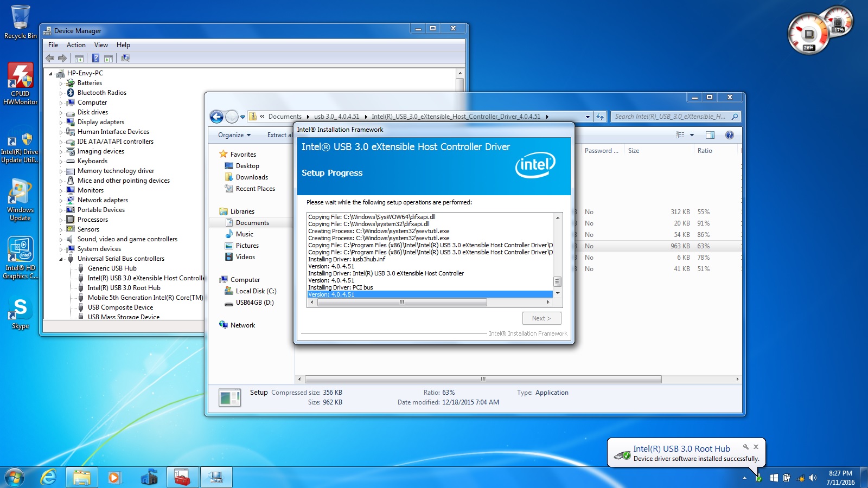The image size is (868, 488).
Task: Click Documents in Explorer address breadcrumb
Action: pyautogui.click(x=285, y=117)
